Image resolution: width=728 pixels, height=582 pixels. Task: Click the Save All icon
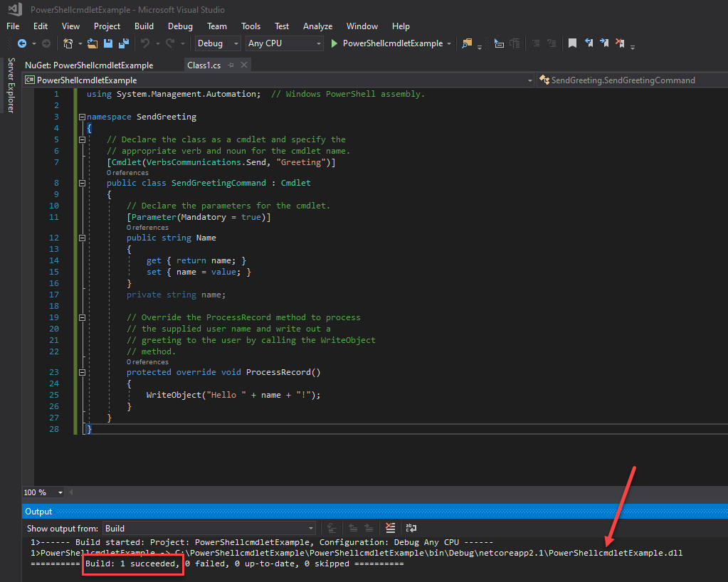[124, 43]
